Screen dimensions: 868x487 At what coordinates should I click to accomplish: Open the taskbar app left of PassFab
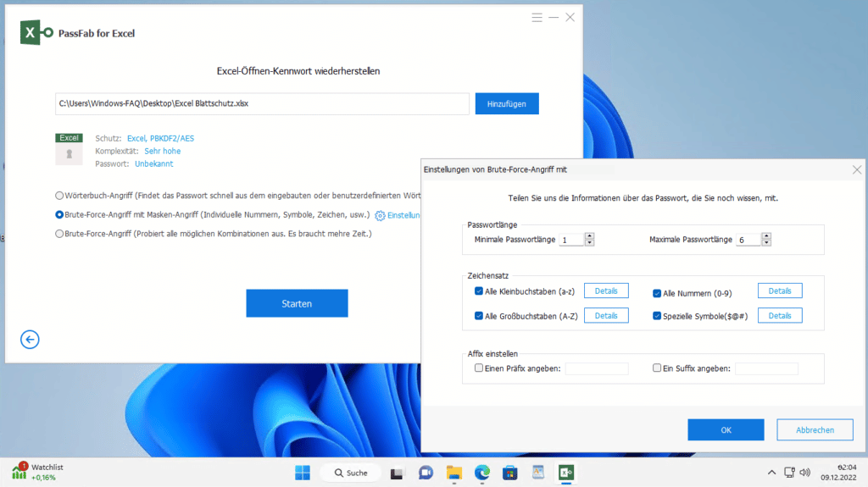538,472
